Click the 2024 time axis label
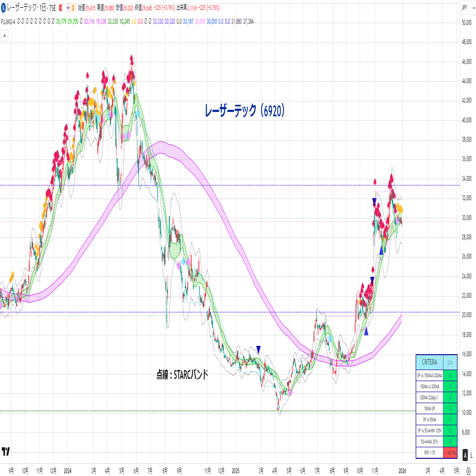This screenshot has height=476, width=476. 67,471
